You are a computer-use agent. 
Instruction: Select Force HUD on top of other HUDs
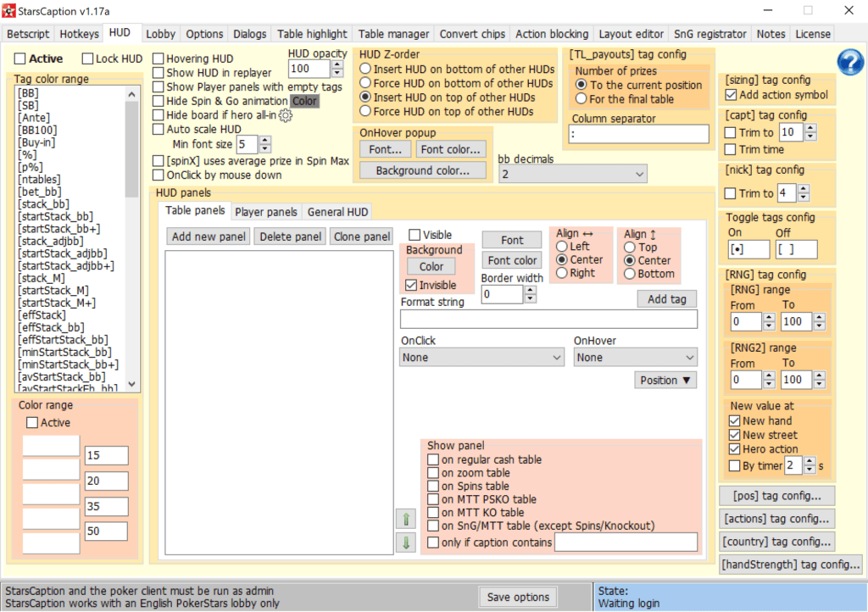(x=365, y=111)
